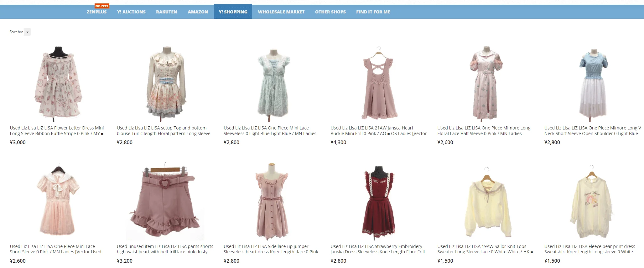Viewport: 644px width, 268px height.
Task: Open the FIND IT FOR ME tab
Action: click(373, 12)
